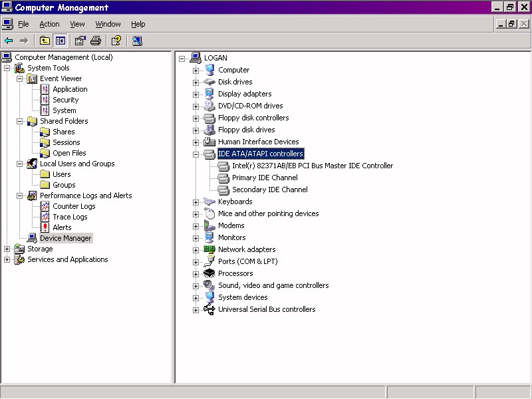Click the Disk drives device icon
This screenshot has width=532, height=399.
click(x=209, y=82)
